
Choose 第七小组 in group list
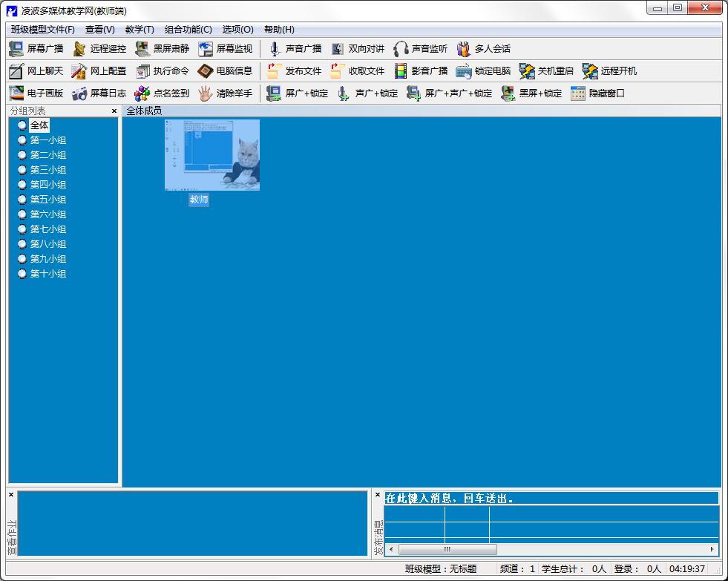point(47,229)
